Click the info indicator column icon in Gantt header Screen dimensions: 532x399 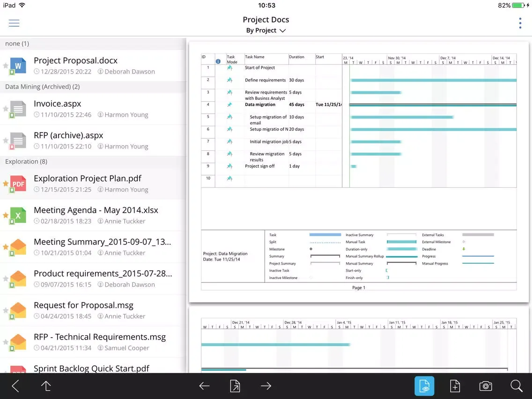click(218, 61)
